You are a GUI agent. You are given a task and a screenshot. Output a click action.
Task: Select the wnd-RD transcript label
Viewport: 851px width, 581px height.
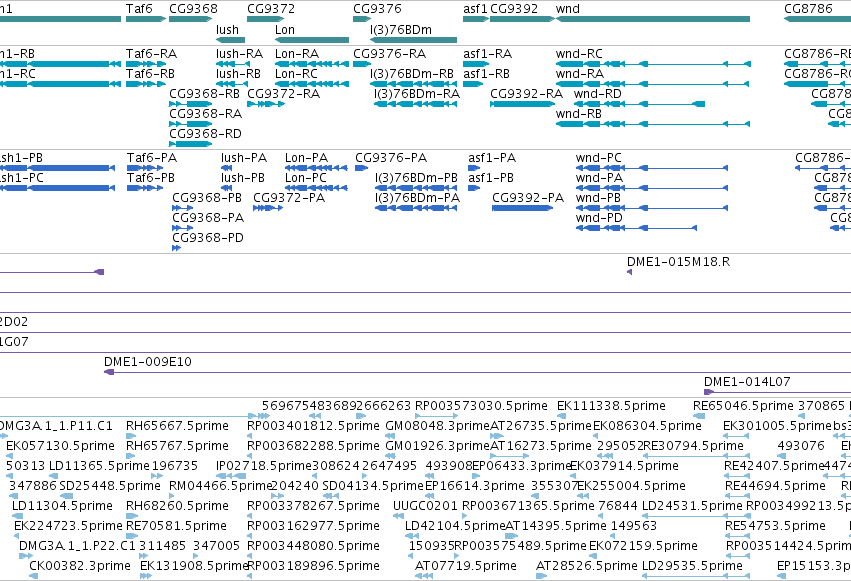click(x=598, y=94)
